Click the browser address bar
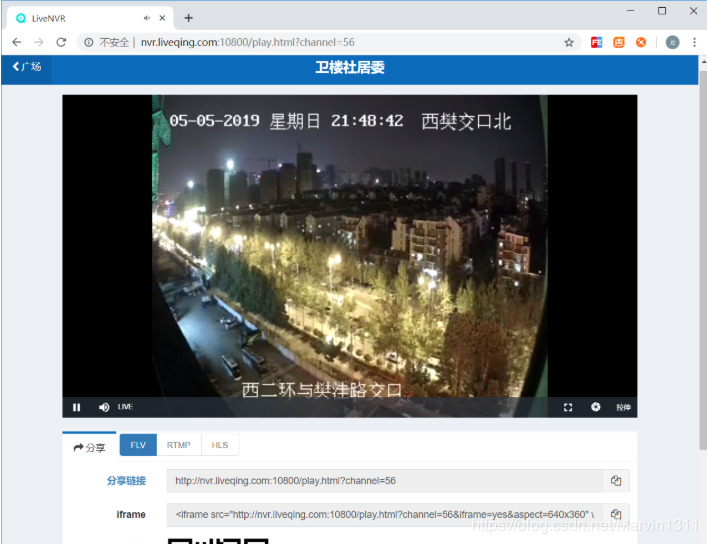Image resolution: width=707 pixels, height=544 pixels. 320,42
